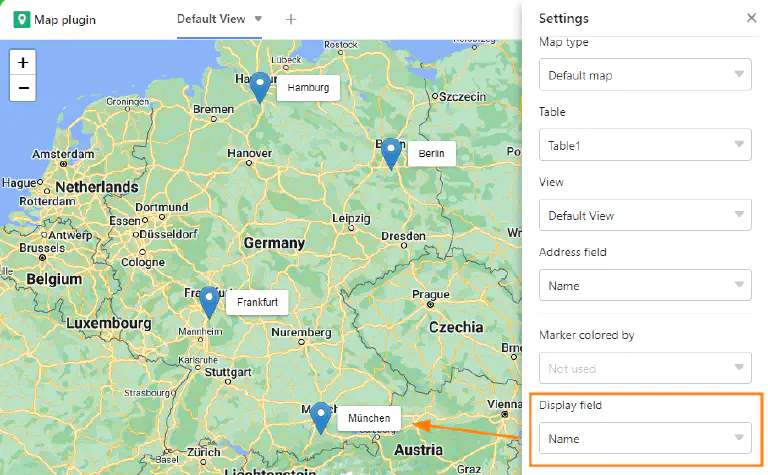Screen dimensions: 768x475
Task: Zoom in with the plus button
Action: [x=23, y=62]
